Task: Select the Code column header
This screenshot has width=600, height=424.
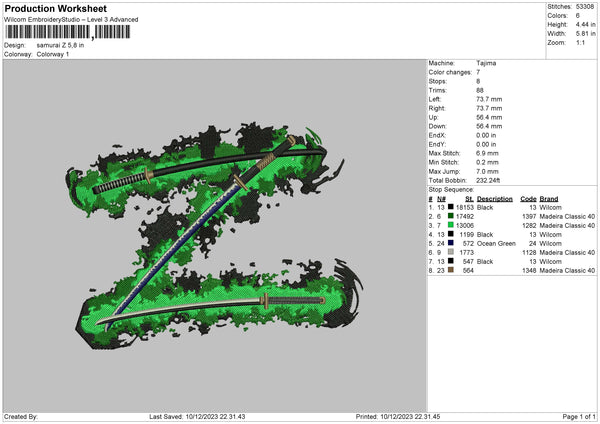Action: [528, 199]
